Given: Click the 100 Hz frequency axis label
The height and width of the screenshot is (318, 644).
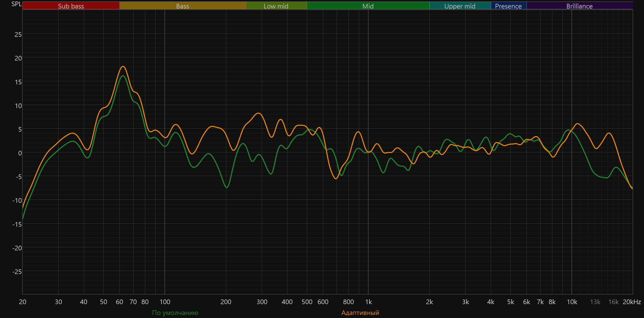Looking at the screenshot, I should coord(165,302).
